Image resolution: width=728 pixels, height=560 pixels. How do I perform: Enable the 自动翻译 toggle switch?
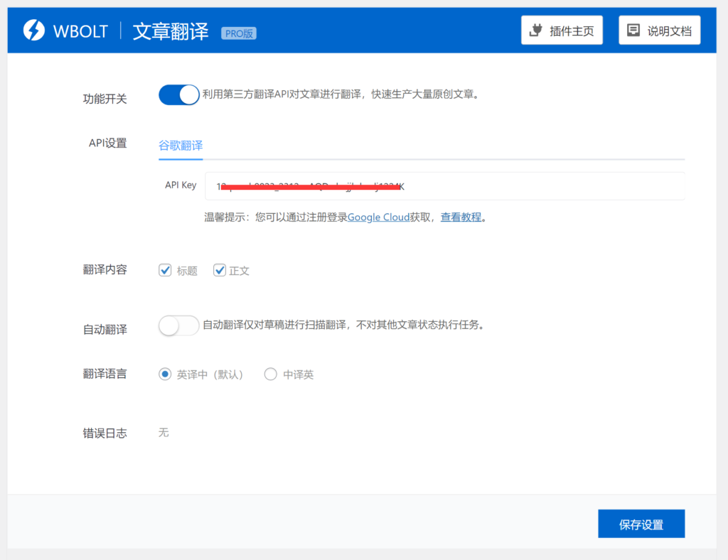coord(179,325)
